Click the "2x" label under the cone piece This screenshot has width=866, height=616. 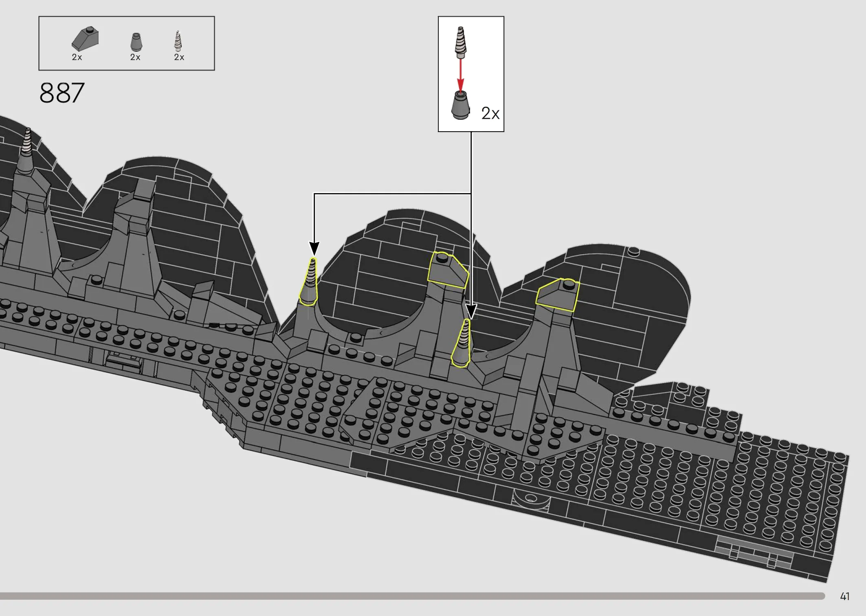[135, 57]
